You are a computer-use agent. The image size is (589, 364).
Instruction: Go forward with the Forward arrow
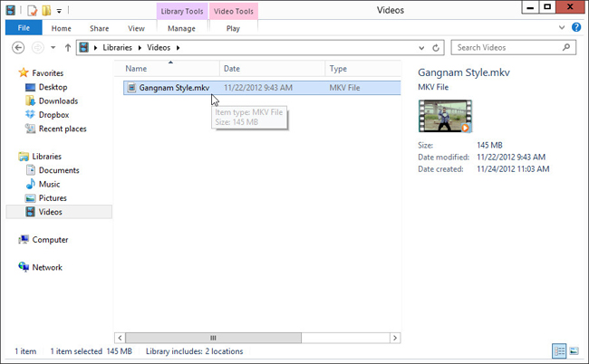(37, 48)
